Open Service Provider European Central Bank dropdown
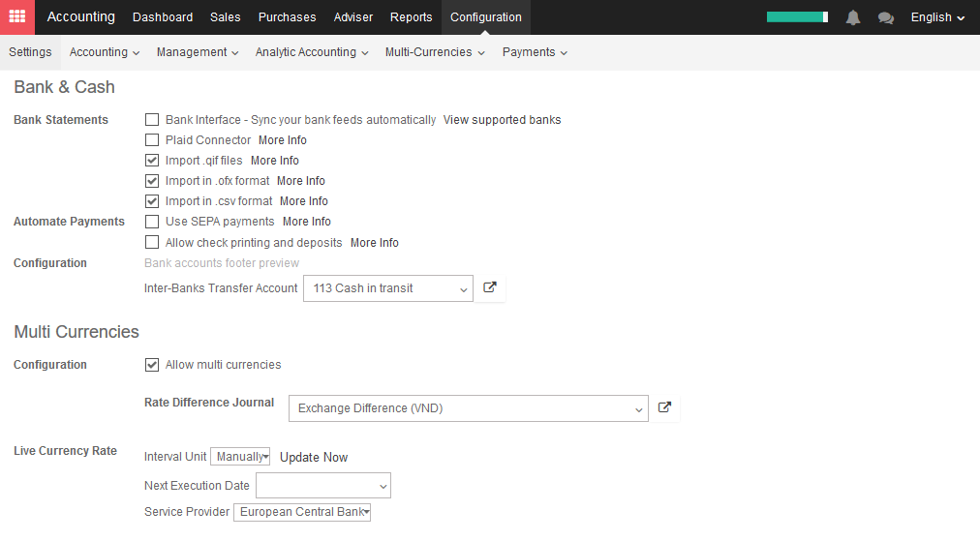This screenshot has width=980, height=541. (302, 512)
